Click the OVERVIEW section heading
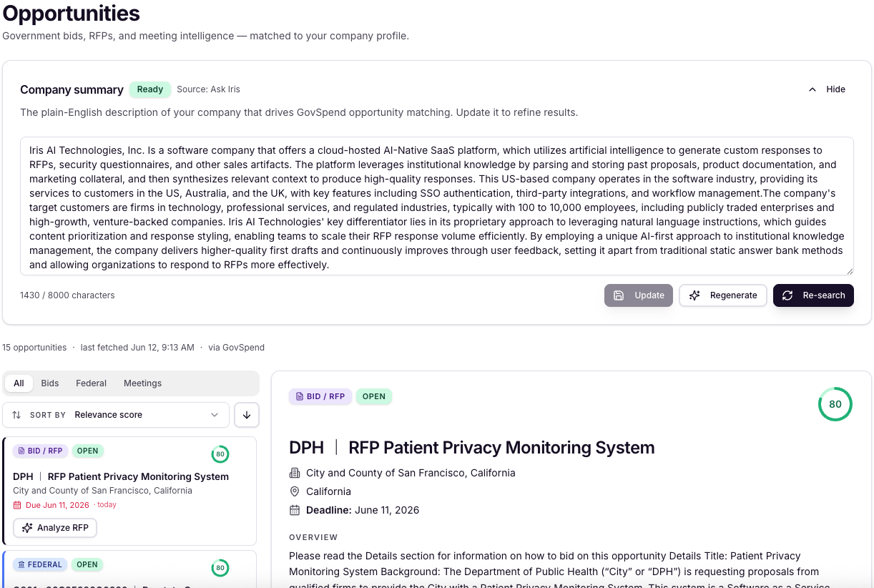Image resolution: width=874 pixels, height=588 pixels. tap(313, 537)
